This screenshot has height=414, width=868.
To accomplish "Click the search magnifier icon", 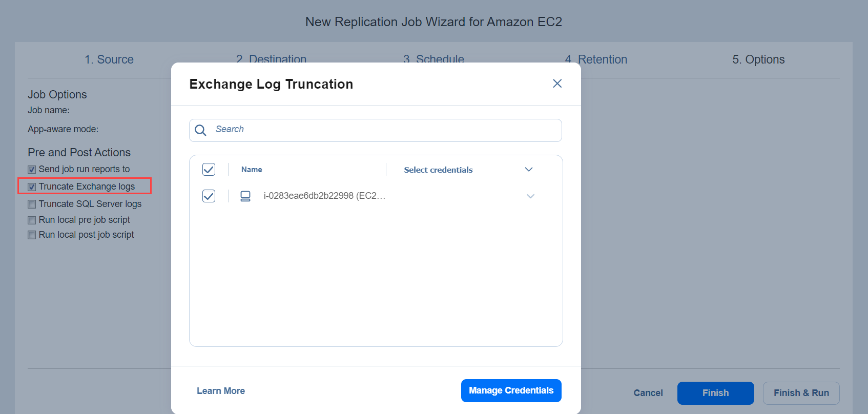I will coord(200,130).
